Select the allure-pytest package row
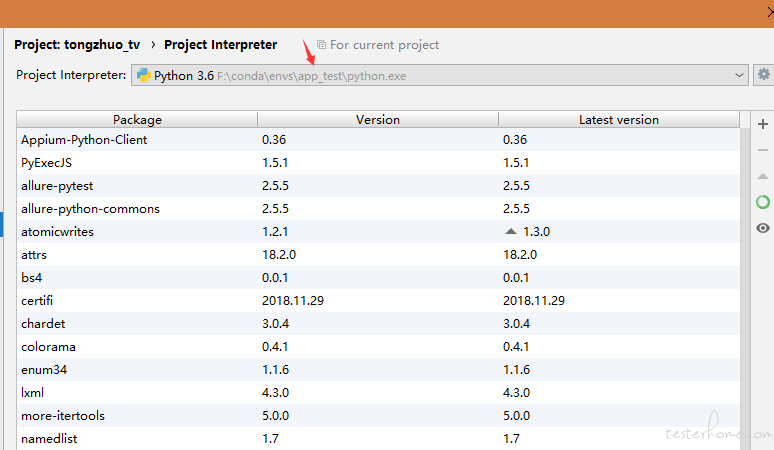Screen dimensions: 774x450 coord(378,186)
